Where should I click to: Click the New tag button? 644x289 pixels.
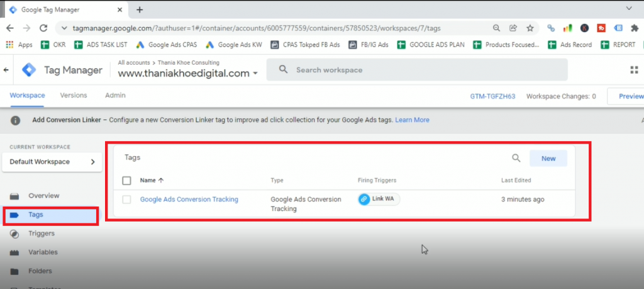pyautogui.click(x=548, y=159)
